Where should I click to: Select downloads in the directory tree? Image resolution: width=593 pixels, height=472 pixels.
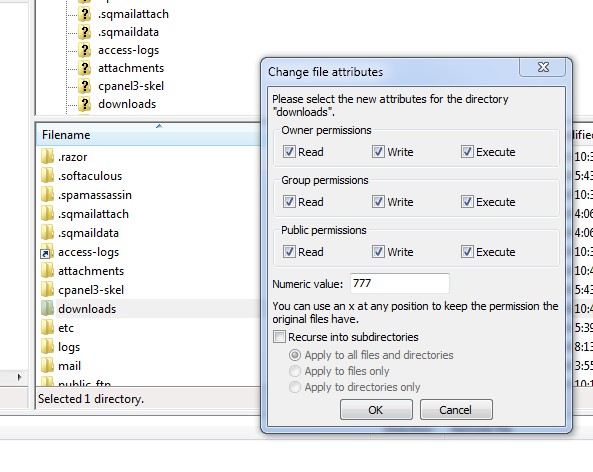pos(127,104)
